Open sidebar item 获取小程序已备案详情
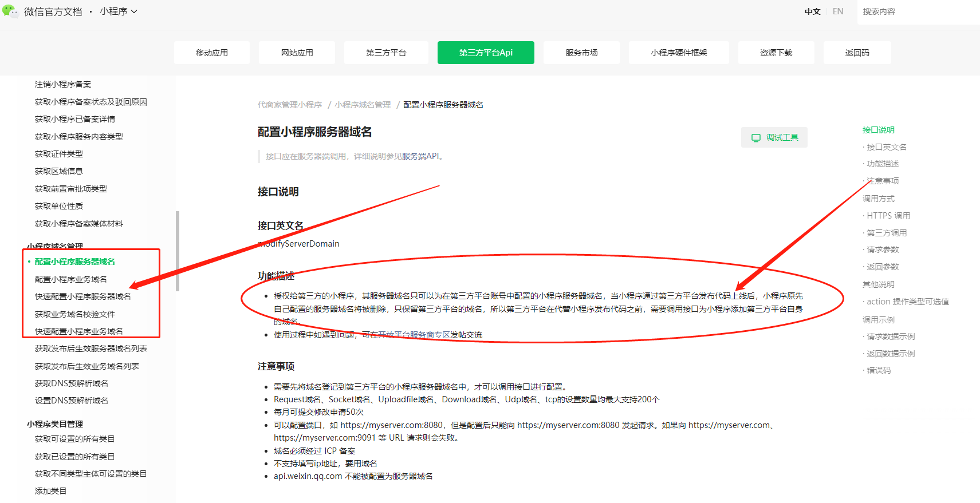 pyautogui.click(x=75, y=119)
